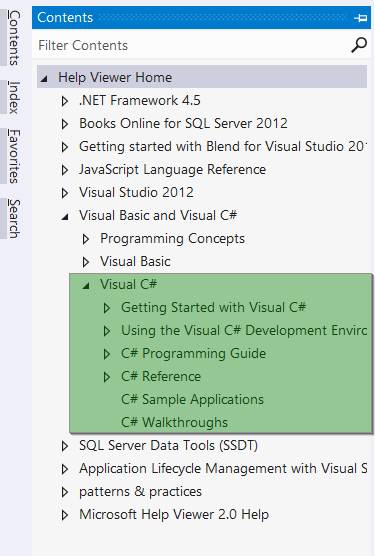Open the C# Programming Guide topic
375x556 pixels.
[x=193, y=354]
